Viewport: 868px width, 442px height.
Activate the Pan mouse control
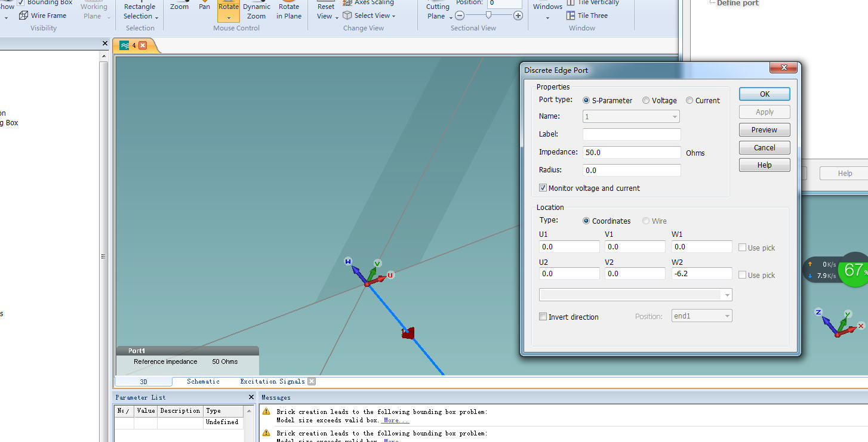point(204,6)
